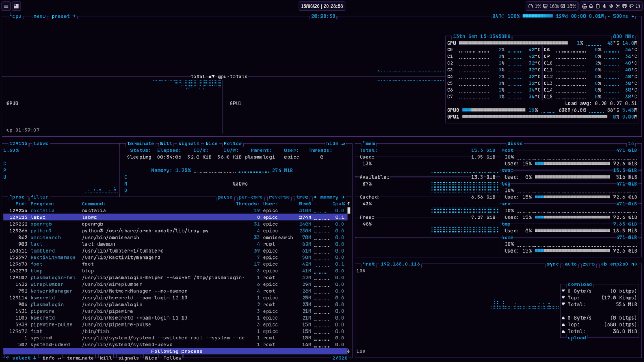Screen dimensions: 644x362
Task: Select the openrgb process row
Action: 175,224
